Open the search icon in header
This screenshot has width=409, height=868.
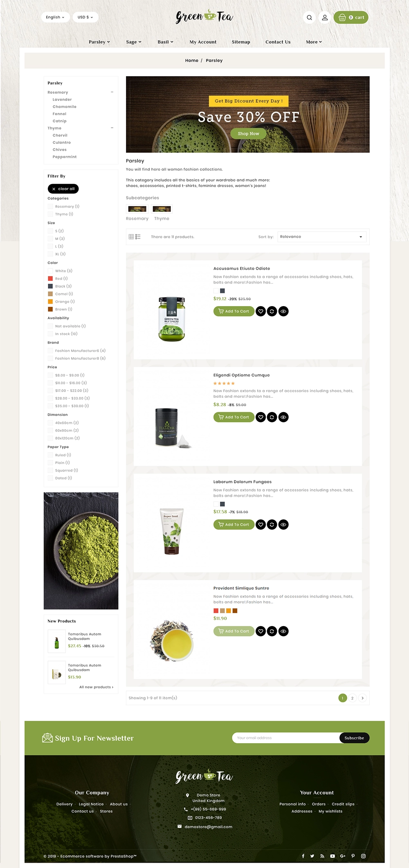pos(309,17)
